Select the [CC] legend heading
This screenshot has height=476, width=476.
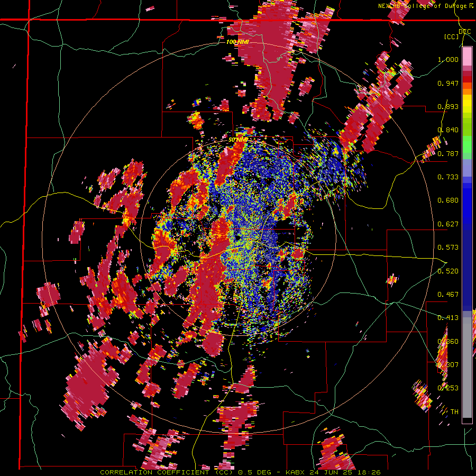click(452, 36)
